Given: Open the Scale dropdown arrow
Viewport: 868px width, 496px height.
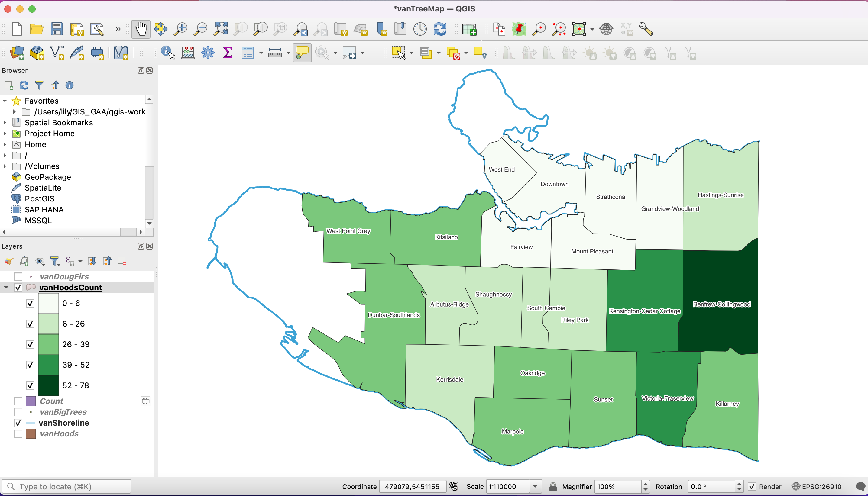Looking at the screenshot, I should (x=535, y=486).
